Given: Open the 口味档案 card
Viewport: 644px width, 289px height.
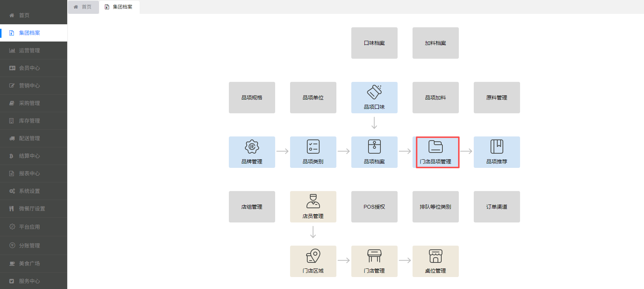Looking at the screenshot, I should coord(374,43).
